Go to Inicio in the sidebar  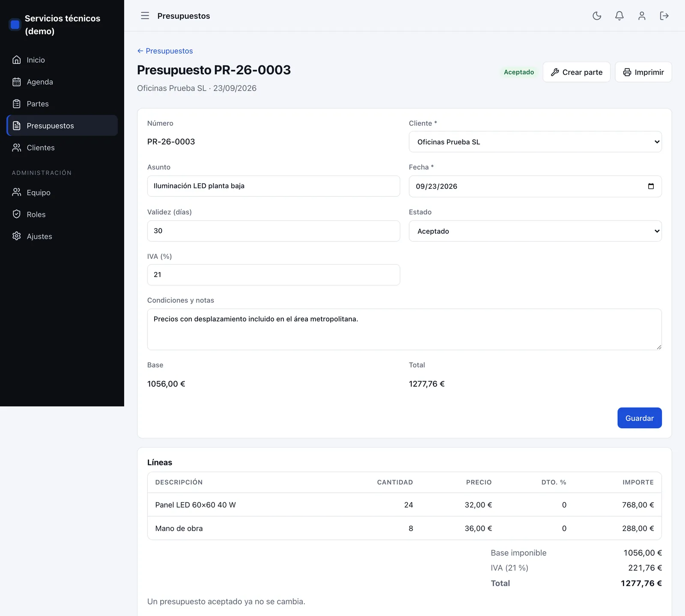click(x=62, y=60)
